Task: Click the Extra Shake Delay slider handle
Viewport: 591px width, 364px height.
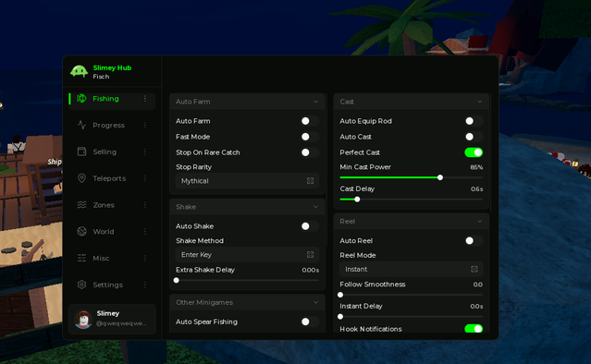Action: tap(177, 281)
